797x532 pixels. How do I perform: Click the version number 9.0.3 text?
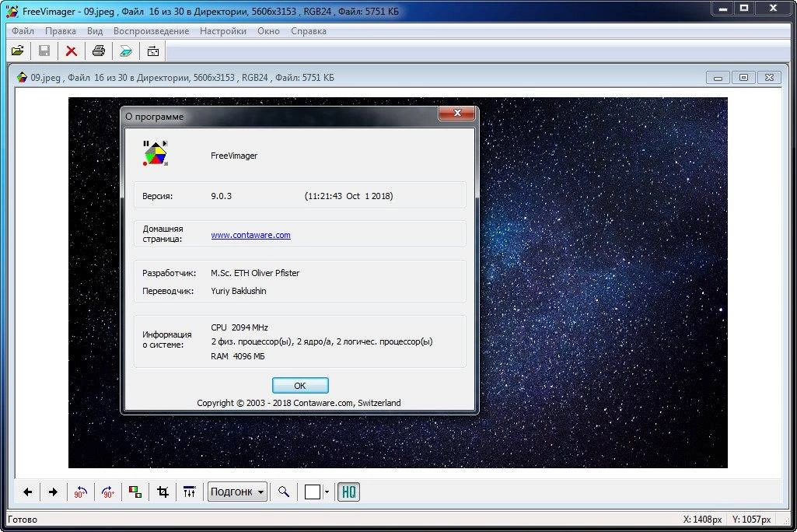[x=221, y=196]
